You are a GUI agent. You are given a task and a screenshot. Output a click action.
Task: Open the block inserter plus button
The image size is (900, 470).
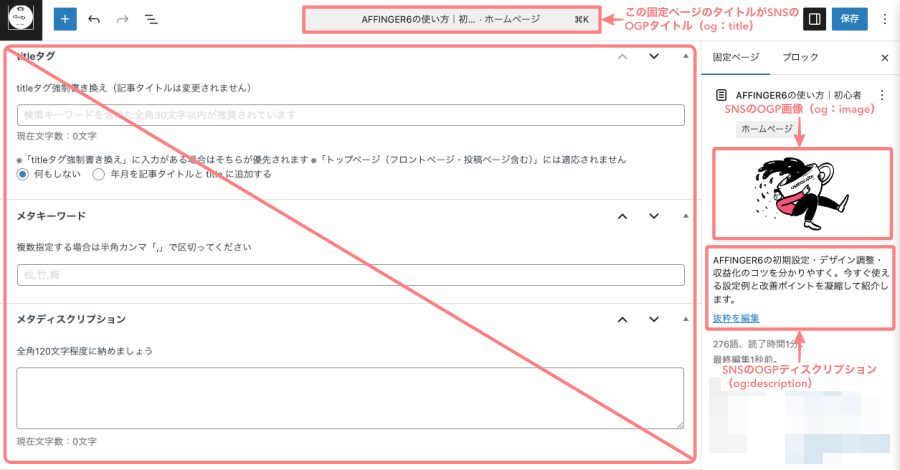64,19
